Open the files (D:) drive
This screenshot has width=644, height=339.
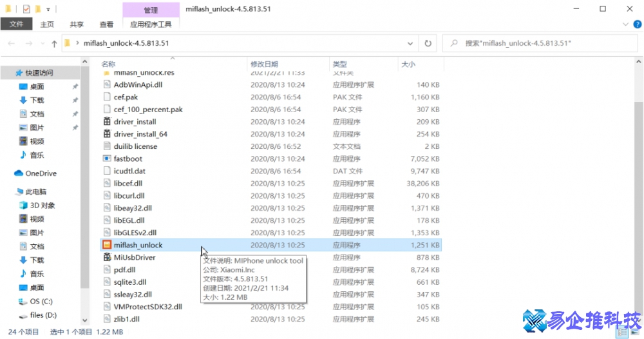(38, 315)
